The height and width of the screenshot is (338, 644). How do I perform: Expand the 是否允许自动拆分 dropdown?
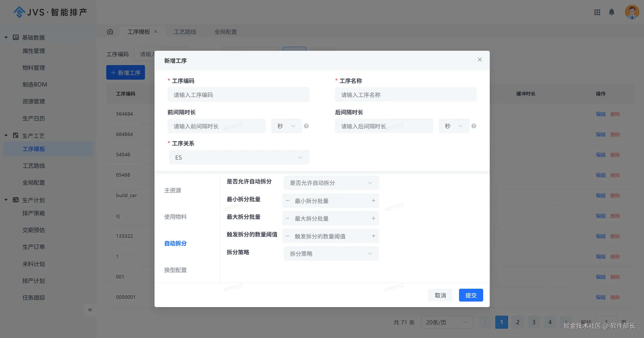(x=331, y=183)
